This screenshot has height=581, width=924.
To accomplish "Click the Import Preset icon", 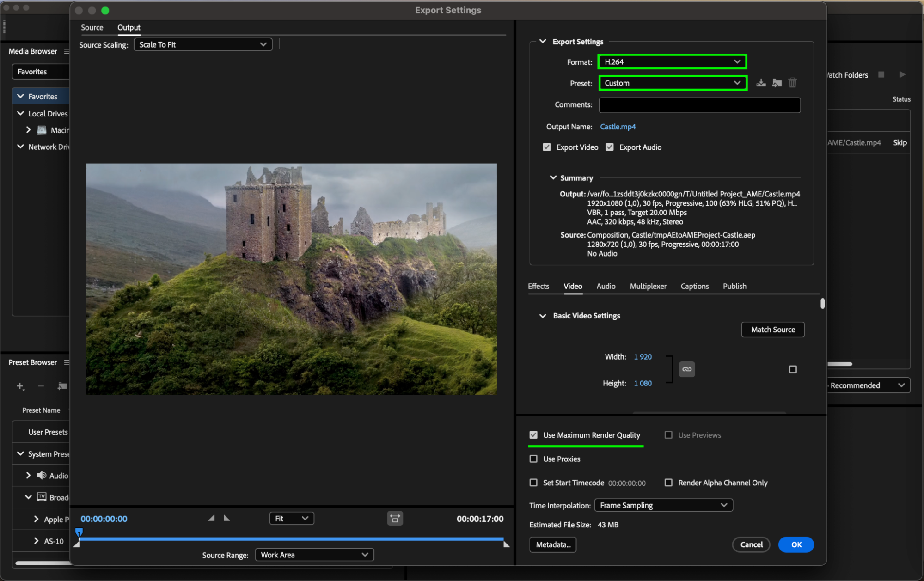I will click(777, 83).
